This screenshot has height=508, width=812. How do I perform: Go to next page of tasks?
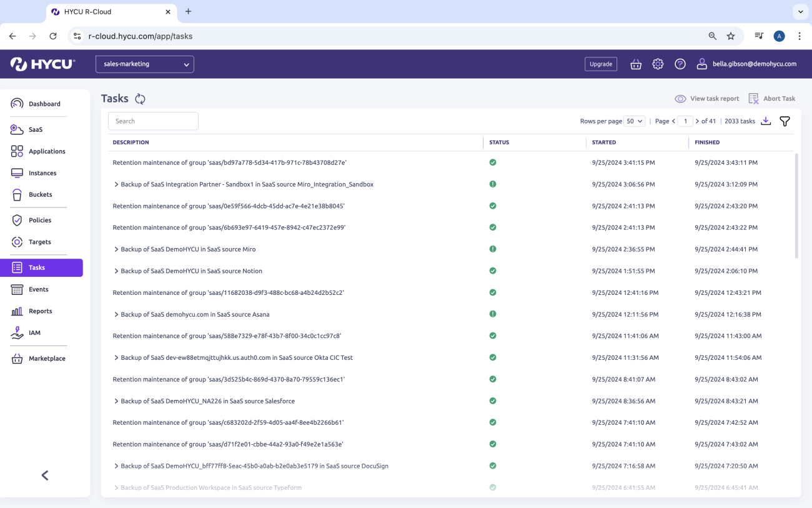pyautogui.click(x=697, y=121)
